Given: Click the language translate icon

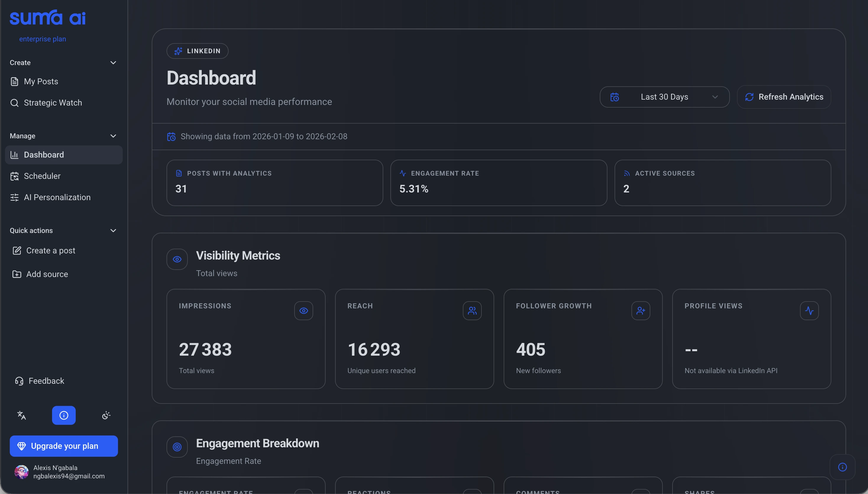Looking at the screenshot, I should coord(21,415).
